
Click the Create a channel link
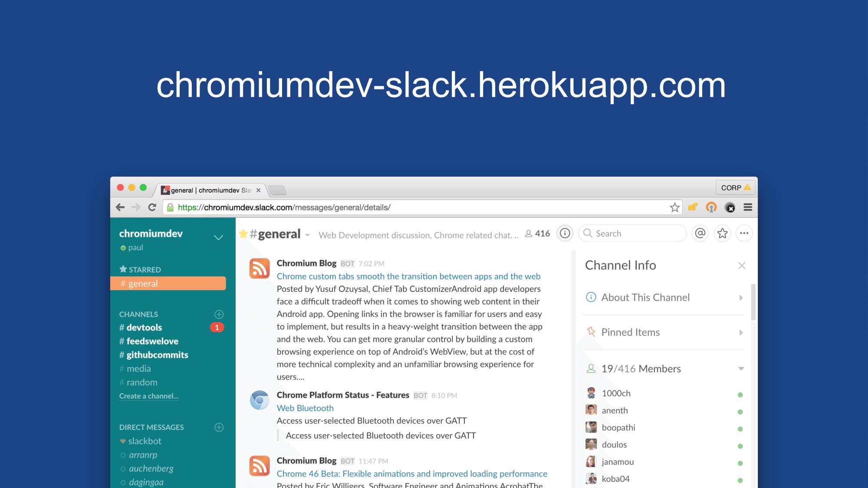coord(149,396)
